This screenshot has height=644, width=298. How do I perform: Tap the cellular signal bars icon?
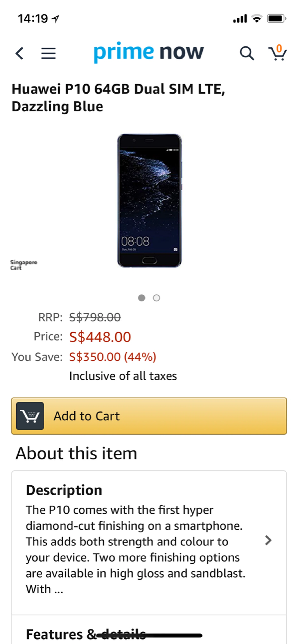point(240,18)
